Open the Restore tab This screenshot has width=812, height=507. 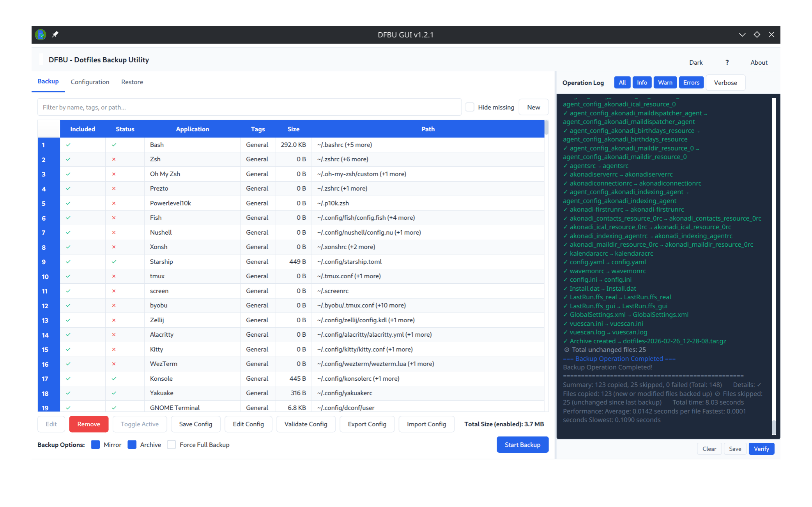tap(132, 82)
